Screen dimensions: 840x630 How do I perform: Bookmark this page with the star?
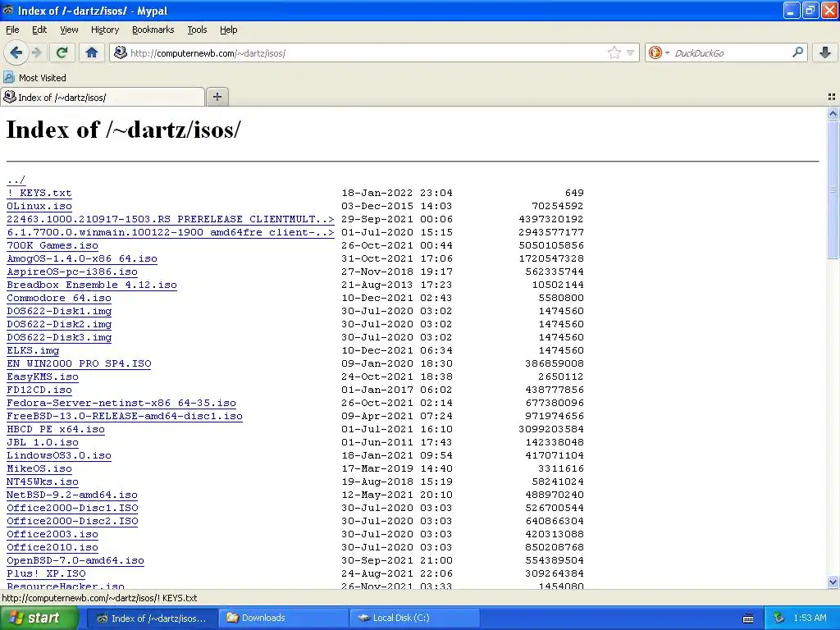tap(614, 52)
